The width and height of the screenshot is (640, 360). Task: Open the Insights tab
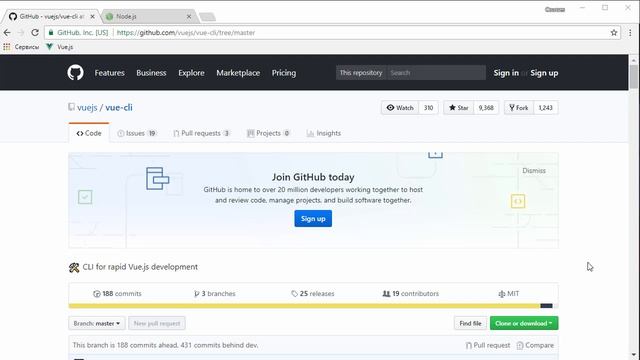(x=324, y=133)
